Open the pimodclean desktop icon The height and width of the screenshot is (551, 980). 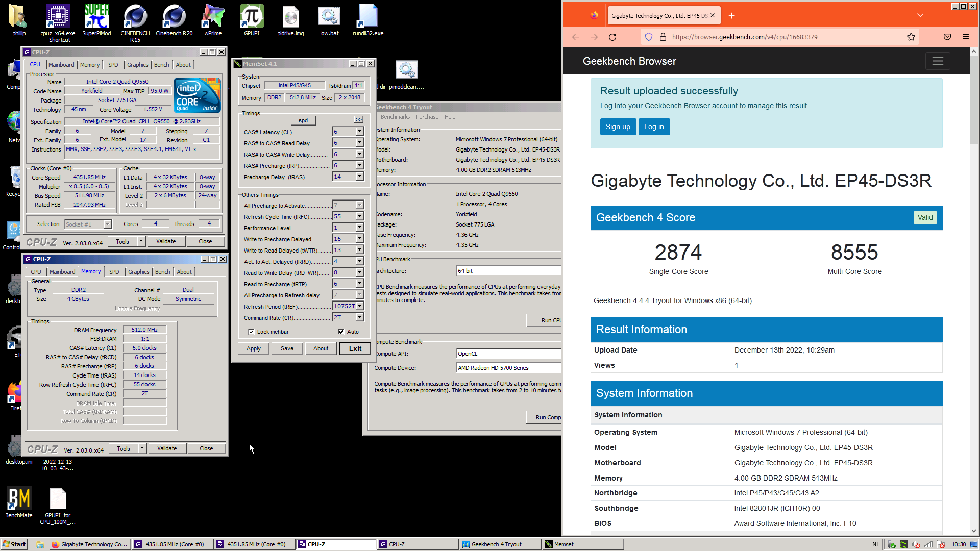[407, 74]
